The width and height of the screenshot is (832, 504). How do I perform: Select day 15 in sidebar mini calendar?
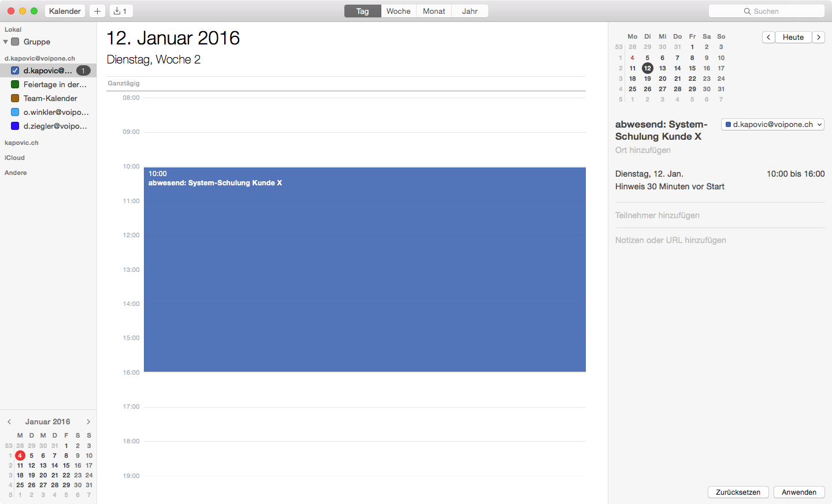tap(66, 465)
